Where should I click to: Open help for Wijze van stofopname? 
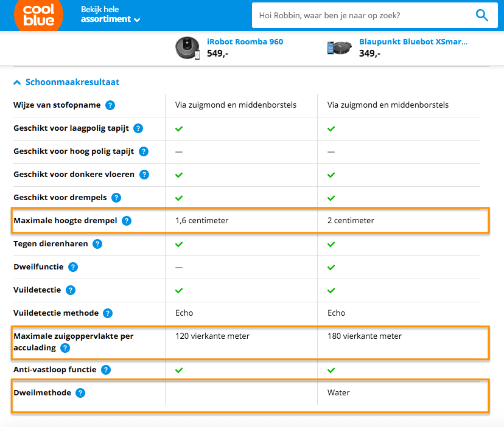110,105
